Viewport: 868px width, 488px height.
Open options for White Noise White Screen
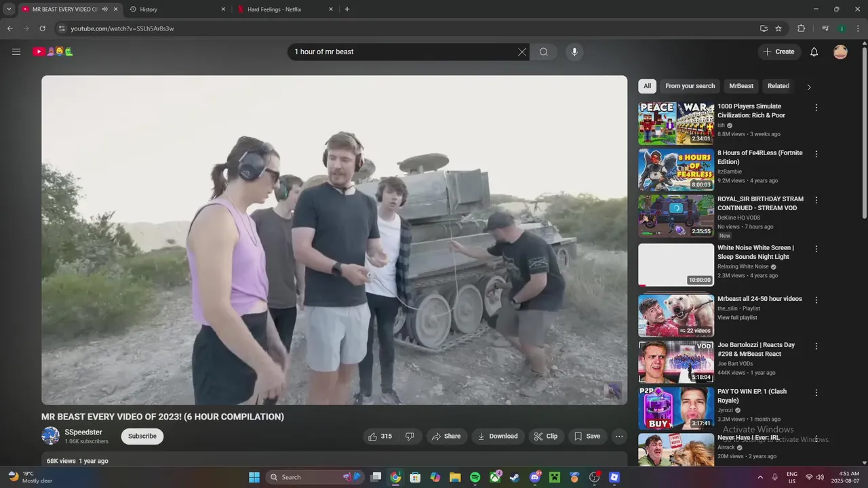816,249
